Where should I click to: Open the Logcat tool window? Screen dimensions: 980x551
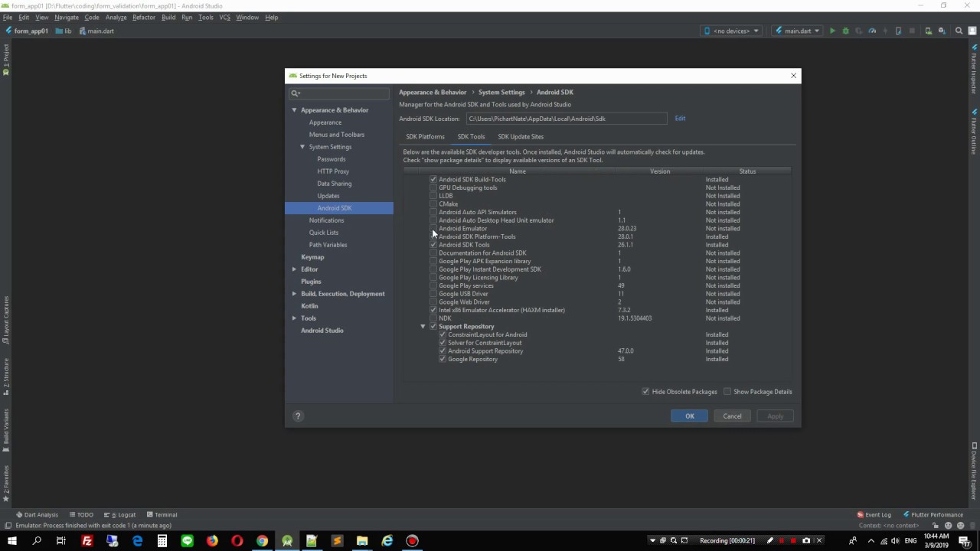[x=119, y=515]
